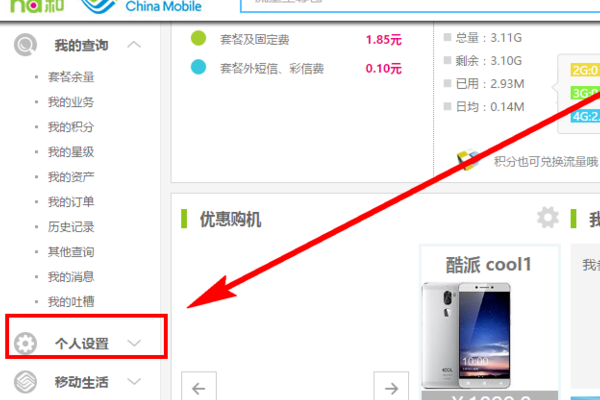Click the search input field at top

420,5
